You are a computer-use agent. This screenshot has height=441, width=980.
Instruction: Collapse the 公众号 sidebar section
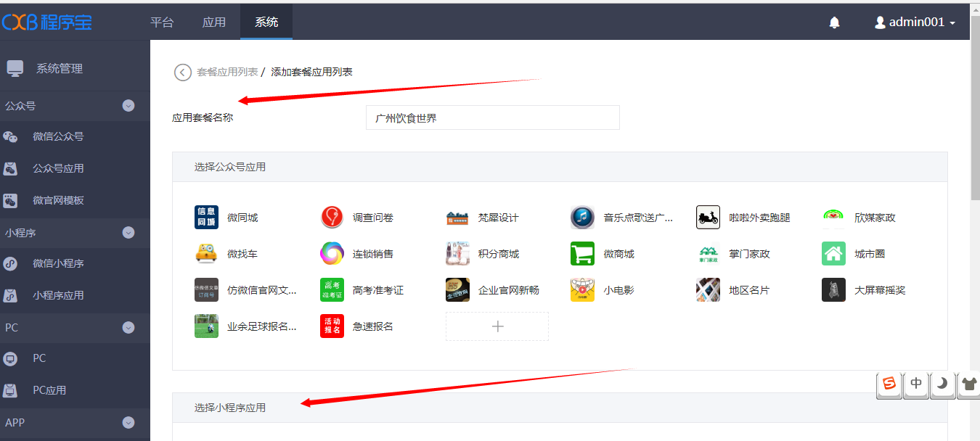pos(128,106)
